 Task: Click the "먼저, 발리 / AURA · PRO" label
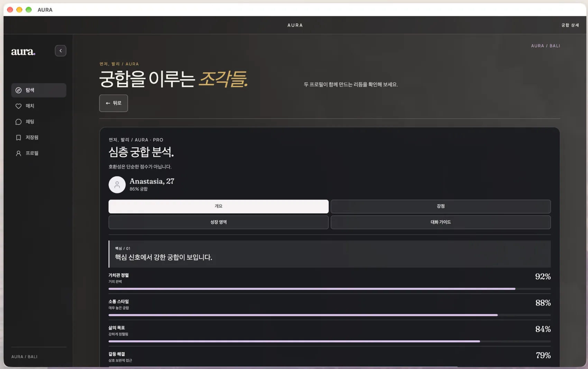click(x=136, y=140)
